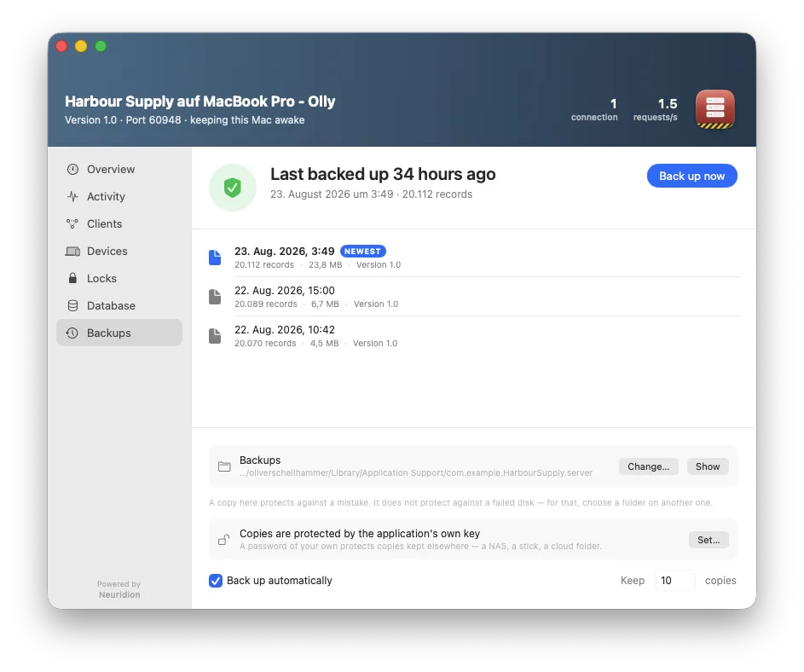Click the folder icon beside Backups path
The height and width of the screenshot is (672, 804).
[224, 466]
